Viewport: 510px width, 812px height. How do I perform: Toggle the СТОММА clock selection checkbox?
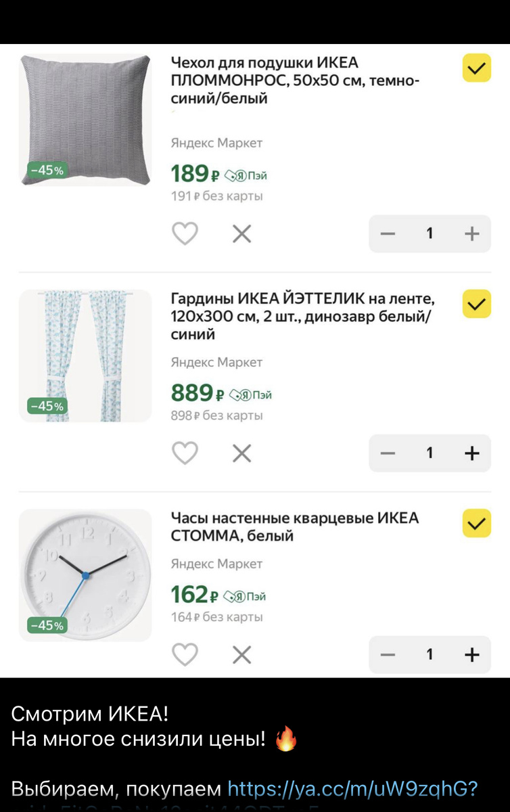476,523
